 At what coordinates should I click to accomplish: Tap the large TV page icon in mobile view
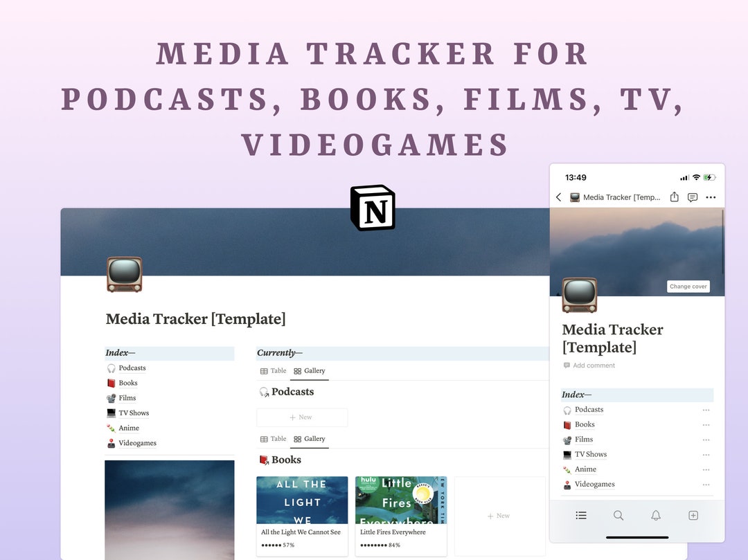(580, 295)
